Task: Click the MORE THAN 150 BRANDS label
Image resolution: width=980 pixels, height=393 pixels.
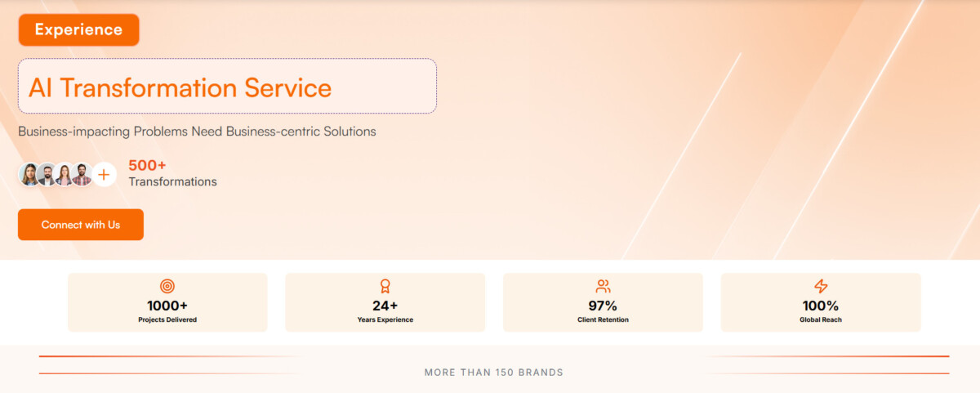Action: 493,373
